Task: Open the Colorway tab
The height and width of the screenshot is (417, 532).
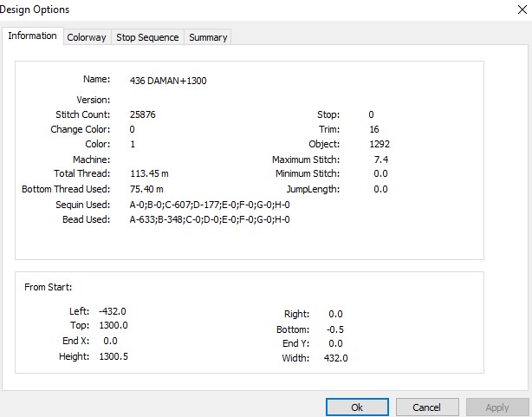Action: click(x=87, y=37)
